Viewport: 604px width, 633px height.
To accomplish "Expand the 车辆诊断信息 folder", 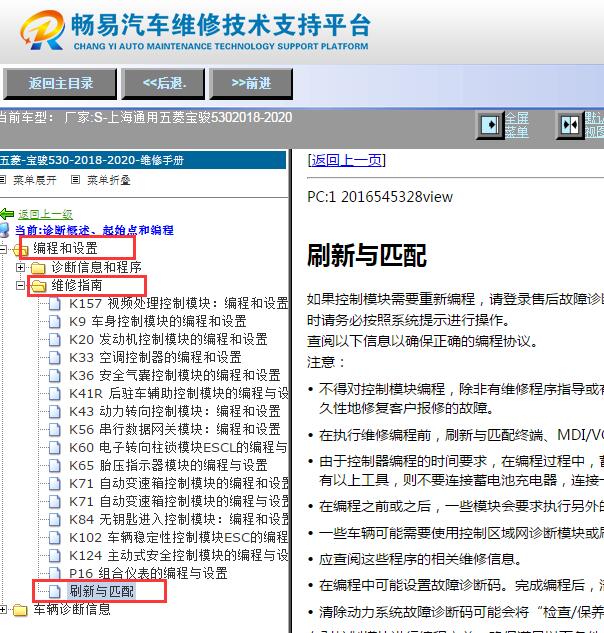I will coord(3,610).
